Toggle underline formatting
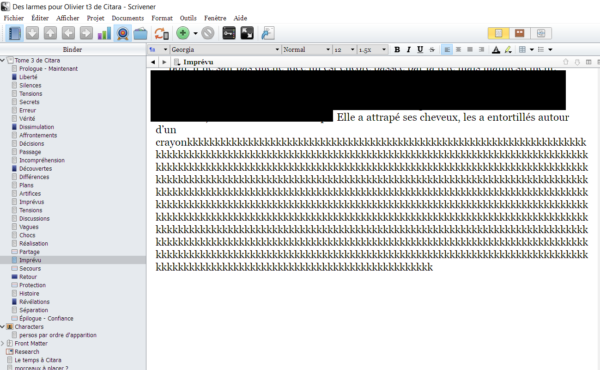 pyautogui.click(x=420, y=49)
